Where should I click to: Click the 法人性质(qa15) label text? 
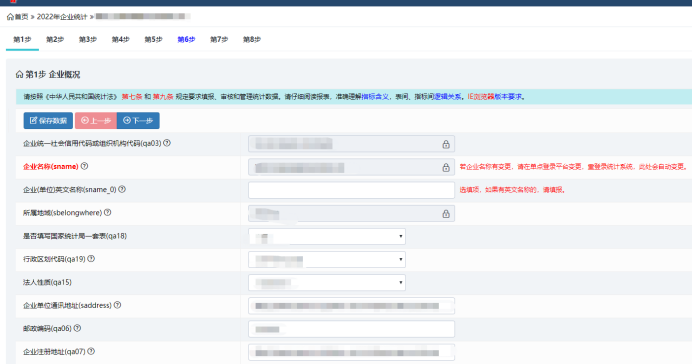(x=47, y=282)
